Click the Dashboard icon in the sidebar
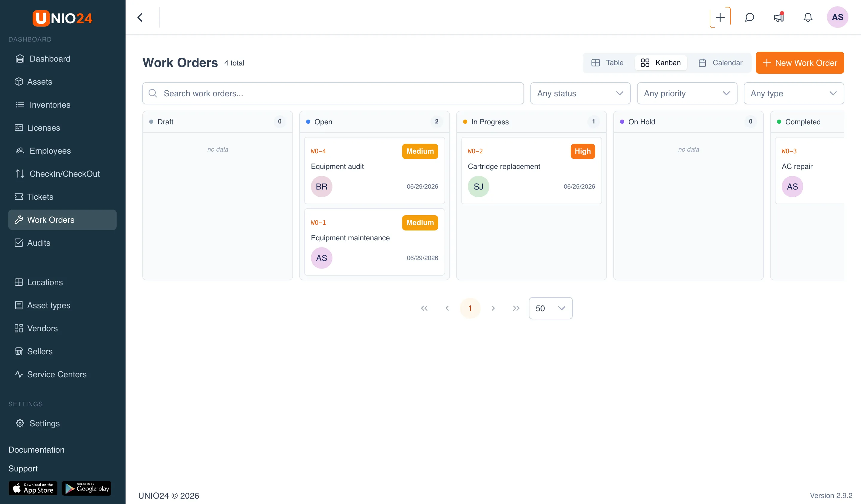861x504 pixels. tap(20, 59)
